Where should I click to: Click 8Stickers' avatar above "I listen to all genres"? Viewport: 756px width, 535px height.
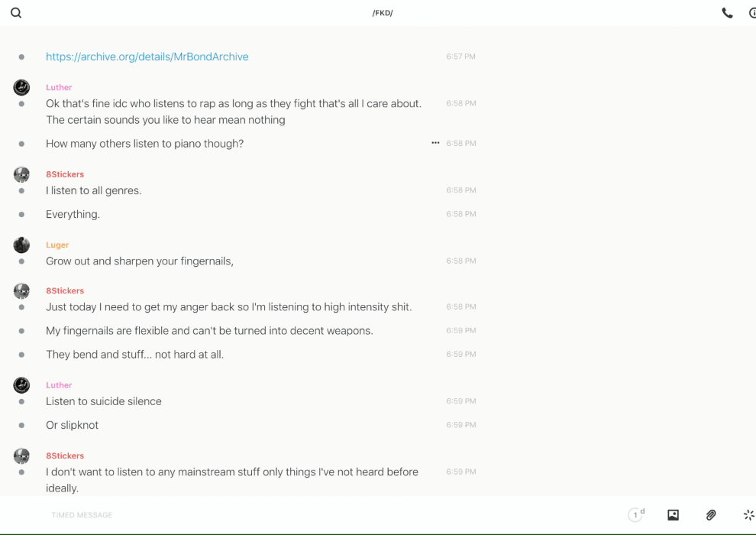(21, 174)
